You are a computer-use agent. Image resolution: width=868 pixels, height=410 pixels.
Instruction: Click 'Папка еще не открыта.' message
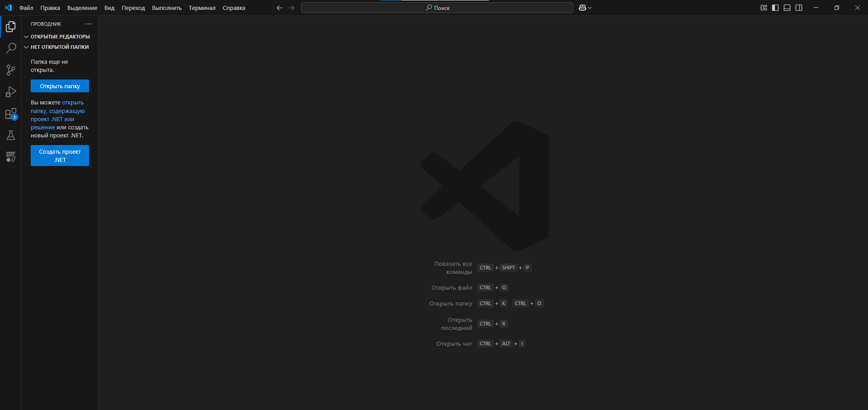coord(49,66)
